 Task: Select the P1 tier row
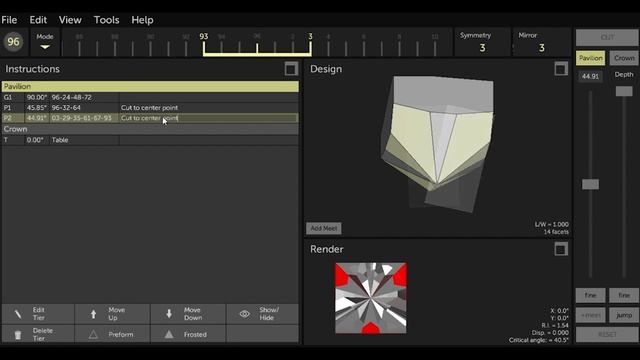click(150, 108)
